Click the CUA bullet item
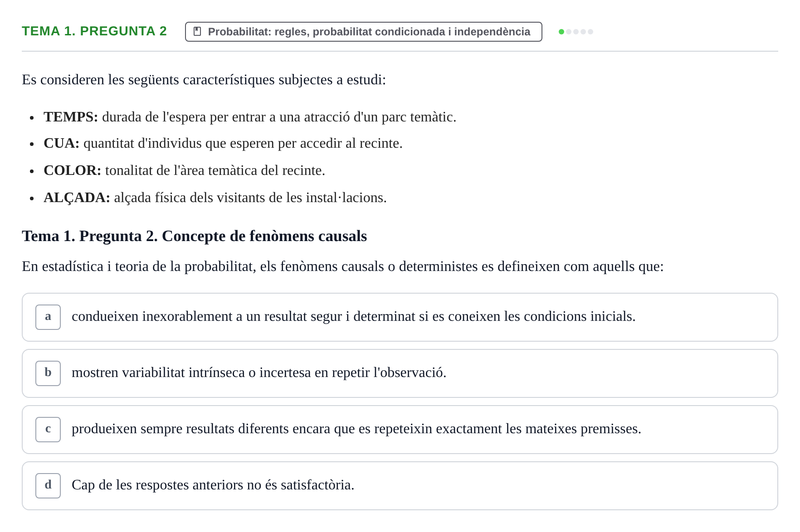 tap(223, 143)
